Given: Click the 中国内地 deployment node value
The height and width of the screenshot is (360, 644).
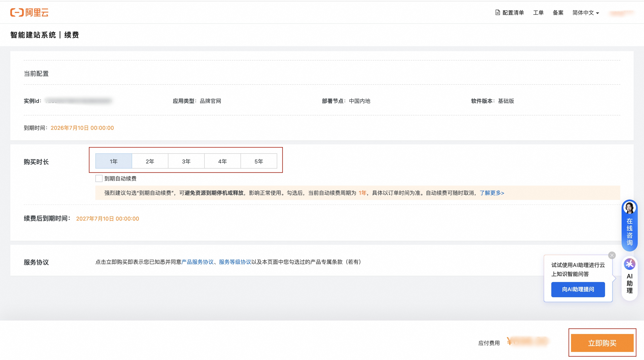Looking at the screenshot, I should 360,101.
